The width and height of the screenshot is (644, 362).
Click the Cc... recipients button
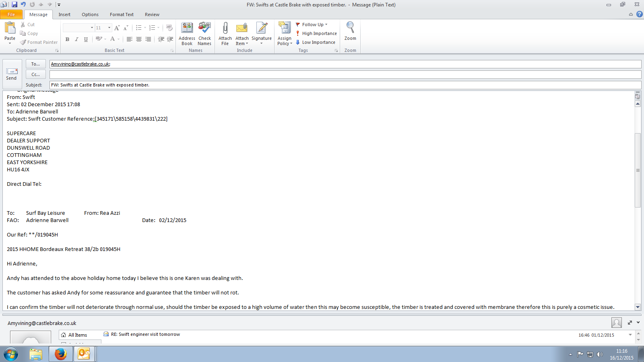pyautogui.click(x=36, y=74)
